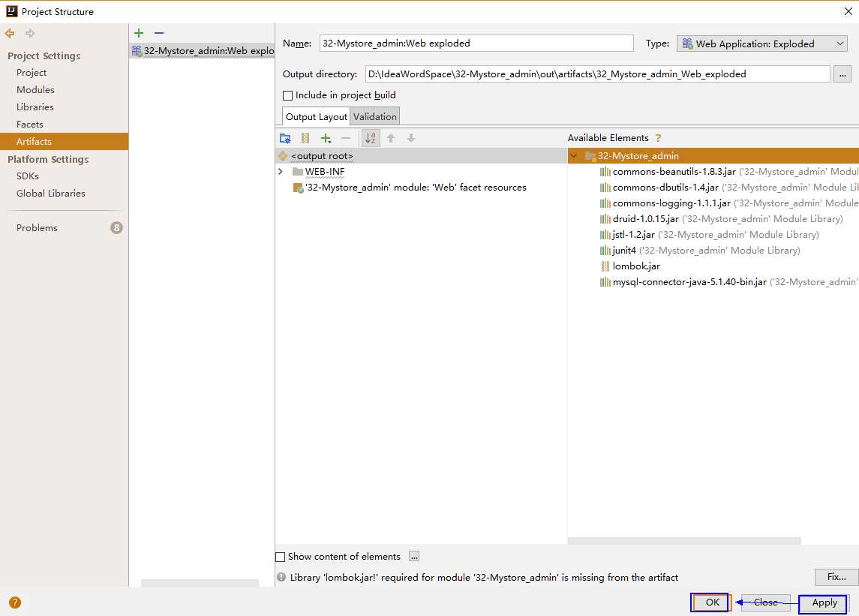The height and width of the screenshot is (616, 859).
Task: Switch to the Validation tab
Action: (374, 117)
